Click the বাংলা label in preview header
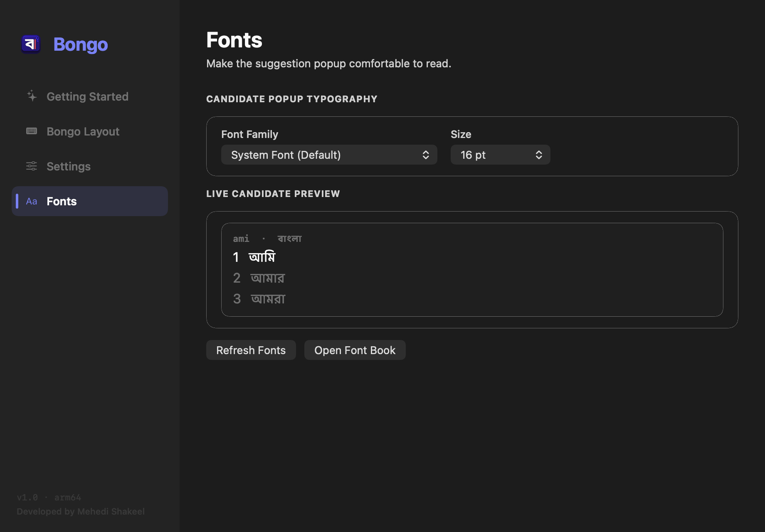The width and height of the screenshot is (765, 532). click(x=290, y=239)
